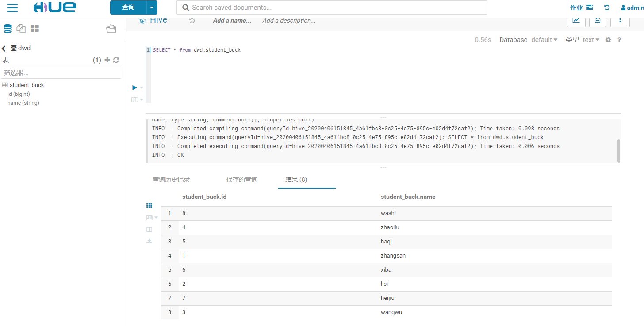
Task: Switch to 保存的查询 tab
Action: [x=242, y=179]
